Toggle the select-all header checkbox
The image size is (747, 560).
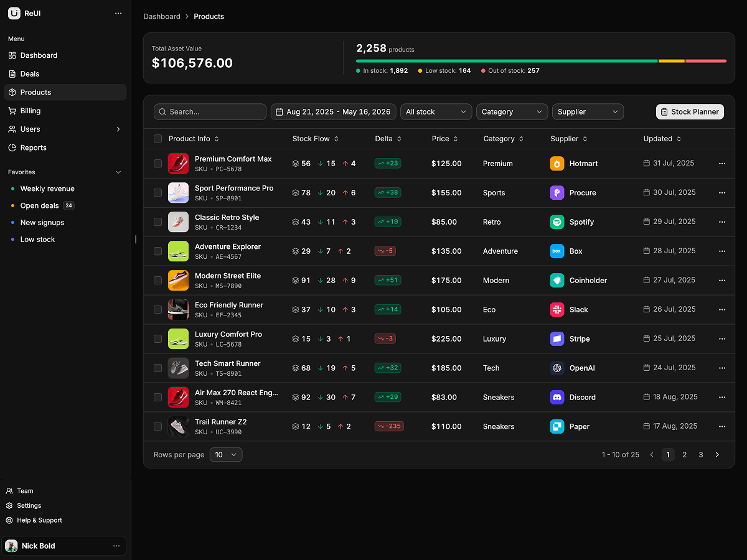[x=157, y=139]
